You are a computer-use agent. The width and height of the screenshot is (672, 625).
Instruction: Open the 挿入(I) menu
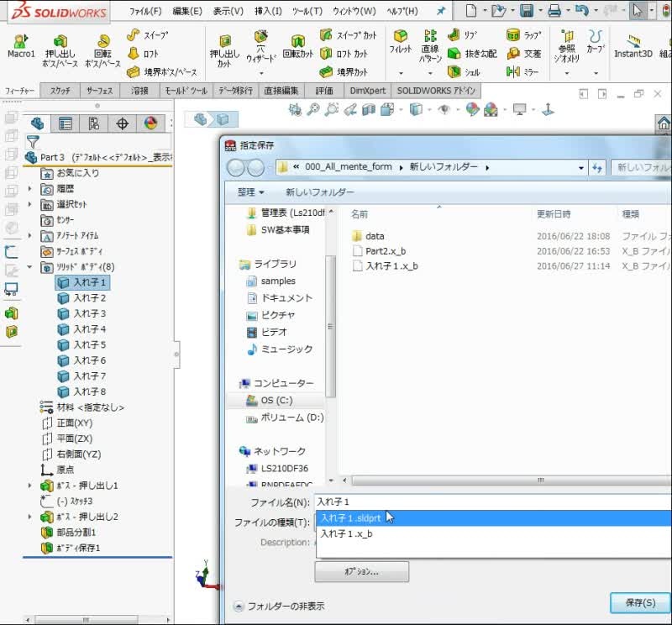pos(268,12)
